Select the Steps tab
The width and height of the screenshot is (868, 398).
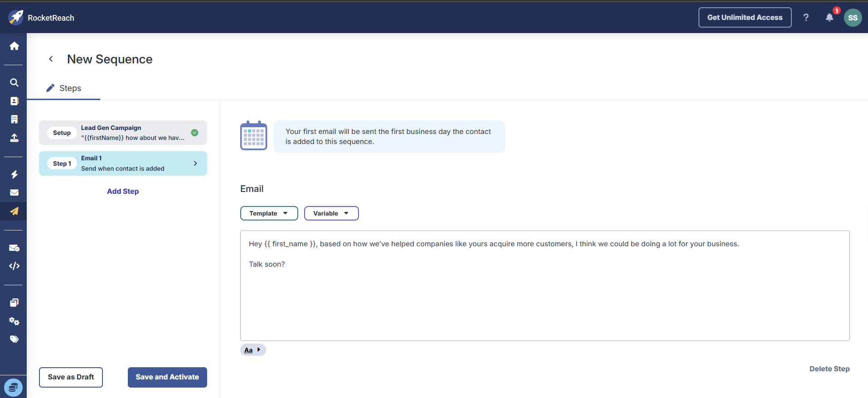(63, 88)
